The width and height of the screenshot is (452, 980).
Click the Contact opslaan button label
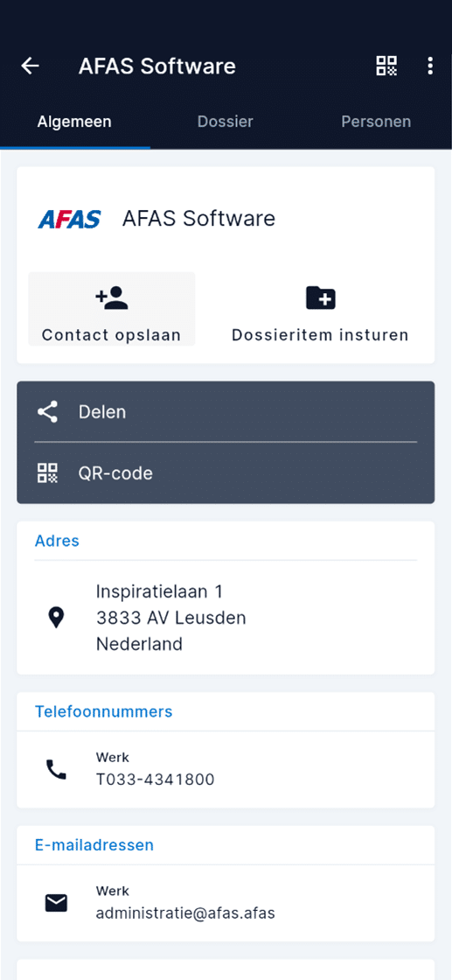click(112, 335)
